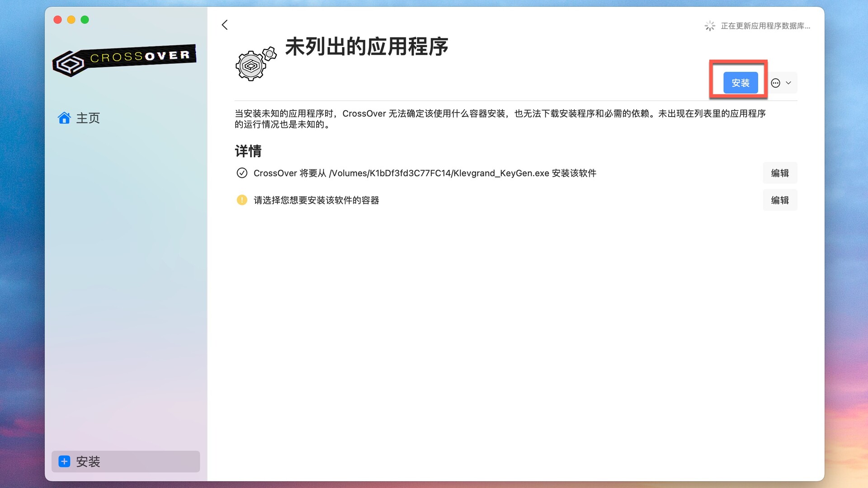The height and width of the screenshot is (488, 868).
Task: Click the 正在更新应用程序数据库 status text
Action: [765, 26]
